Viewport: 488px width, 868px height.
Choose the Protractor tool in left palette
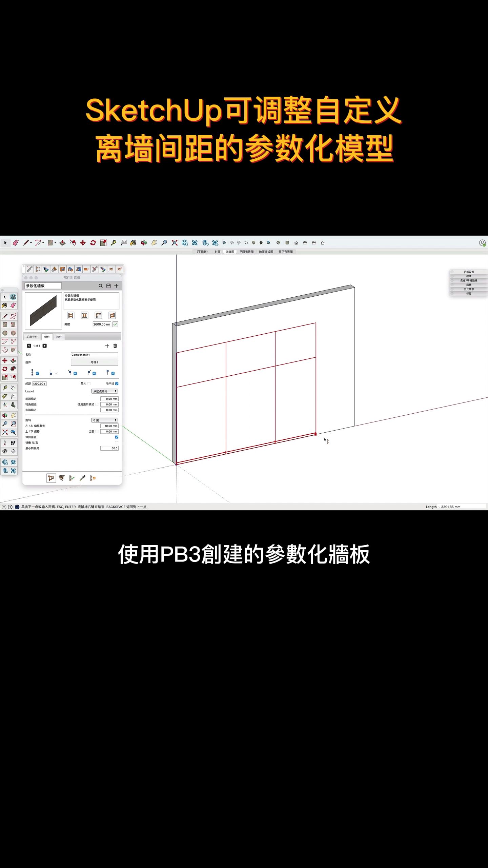click(5, 396)
